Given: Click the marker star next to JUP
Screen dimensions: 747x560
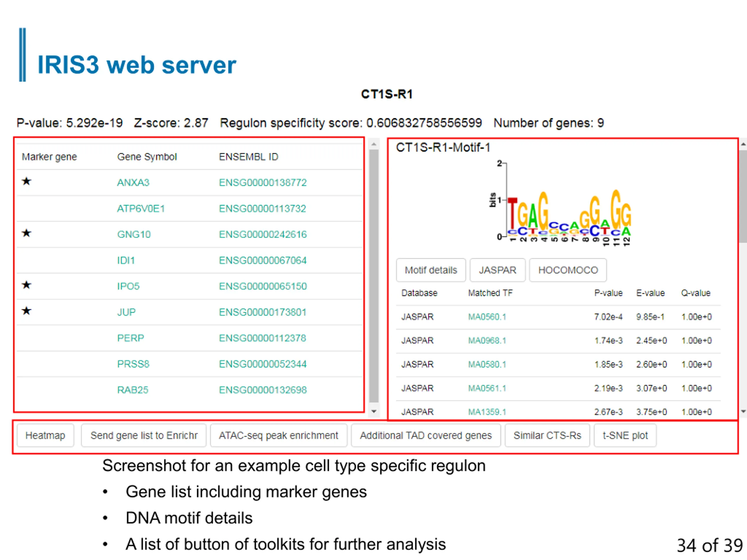Looking at the screenshot, I should [x=27, y=311].
